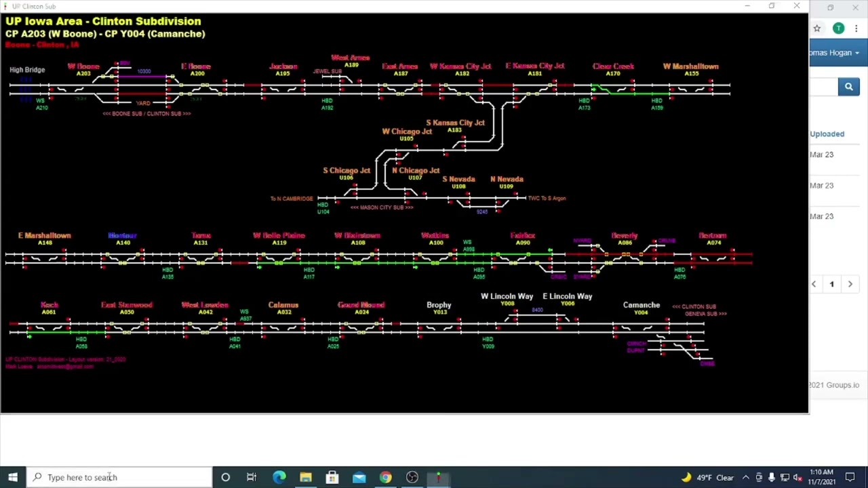Viewport: 868px width, 488px height.
Task: Click the W Blairstown A108 label
Action: pyautogui.click(x=357, y=239)
